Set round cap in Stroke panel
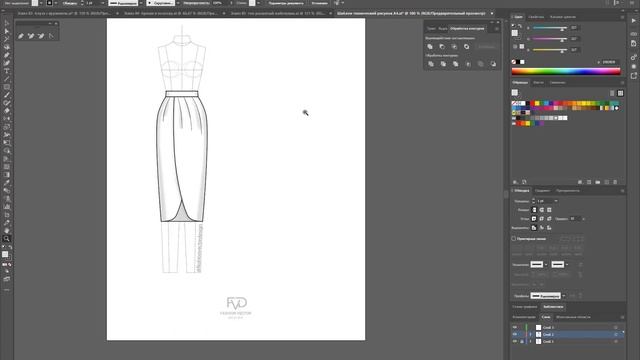Screen dimensions: 640x360 (x=542, y=210)
